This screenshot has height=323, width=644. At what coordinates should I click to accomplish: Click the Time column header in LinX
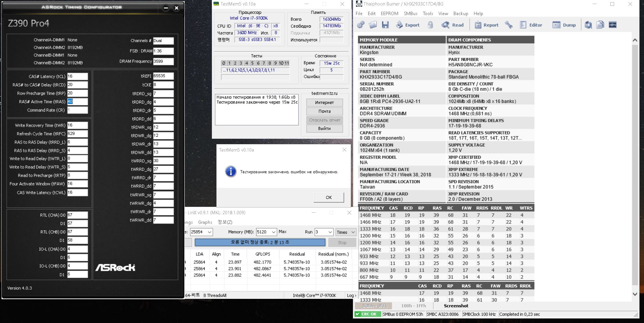coord(235,254)
